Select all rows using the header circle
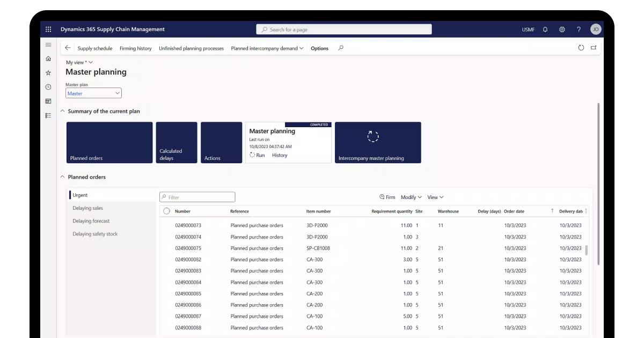This screenshot has height=338, width=644. coord(166,211)
